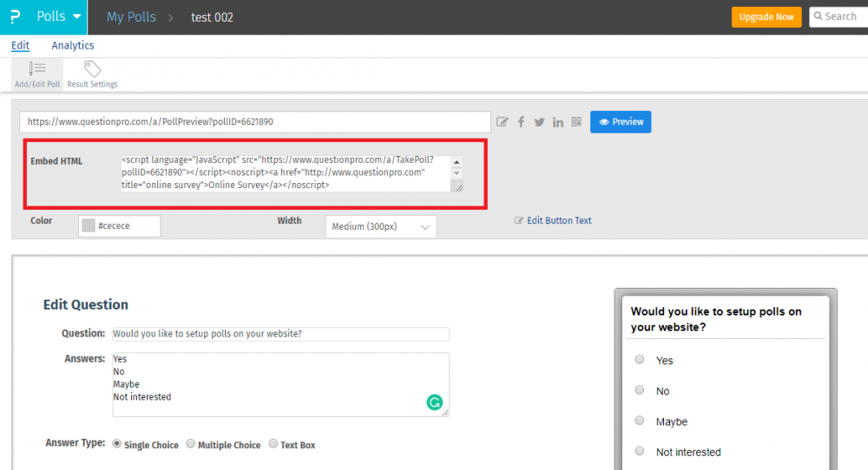Select Single Choice answer type
868x470 pixels.
point(117,444)
